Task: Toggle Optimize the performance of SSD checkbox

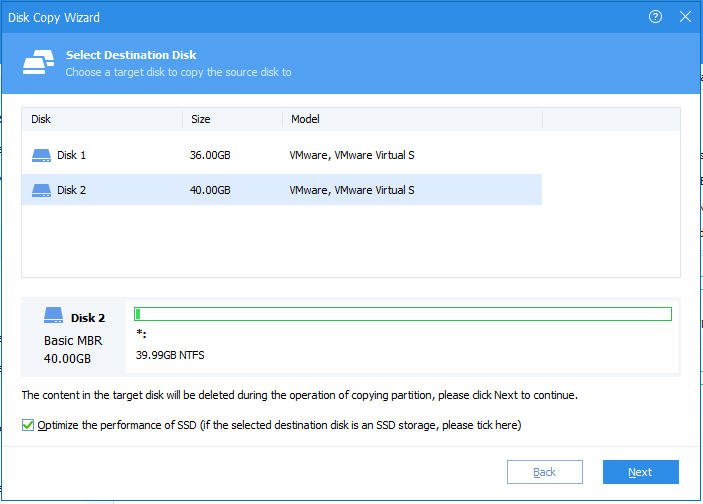Action: (28, 426)
